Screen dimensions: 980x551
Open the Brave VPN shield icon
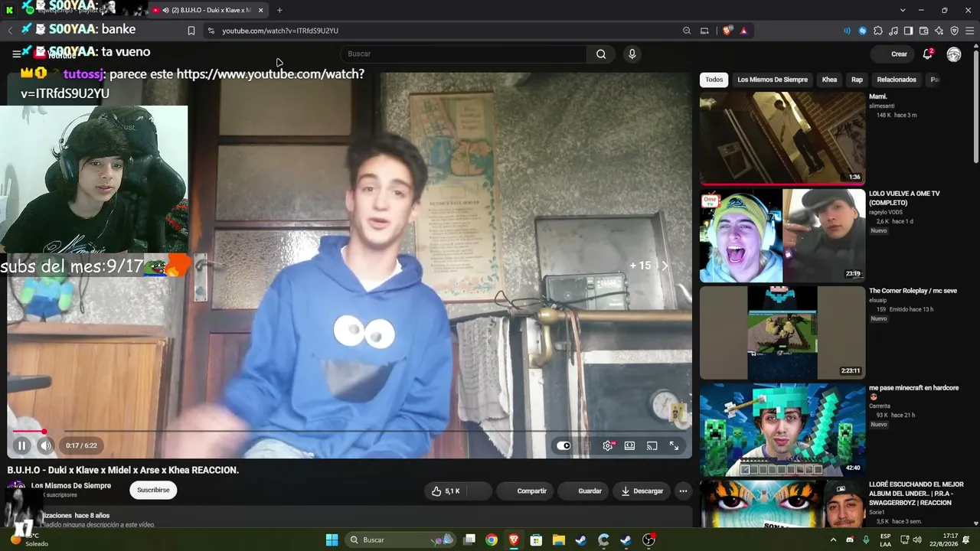click(x=955, y=31)
